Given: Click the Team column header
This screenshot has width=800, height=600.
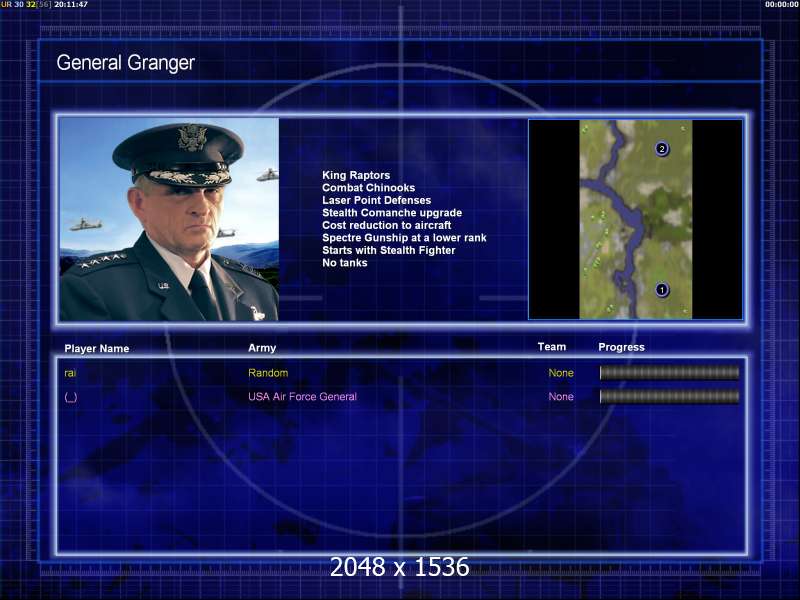Looking at the screenshot, I should coord(552,347).
